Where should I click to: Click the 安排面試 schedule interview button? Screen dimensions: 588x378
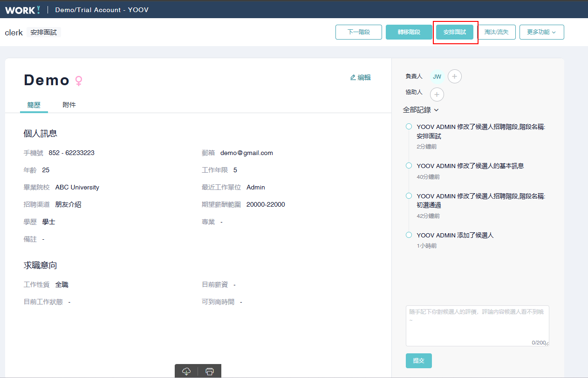(454, 32)
